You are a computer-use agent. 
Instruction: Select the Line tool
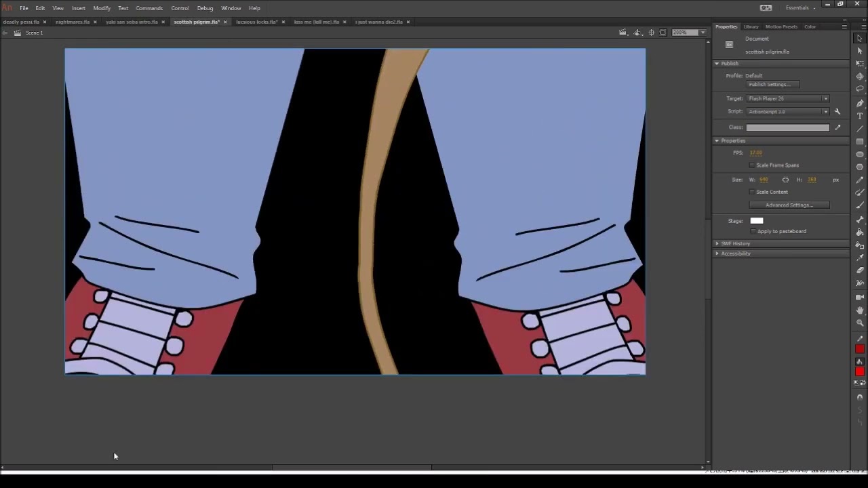pyautogui.click(x=860, y=128)
